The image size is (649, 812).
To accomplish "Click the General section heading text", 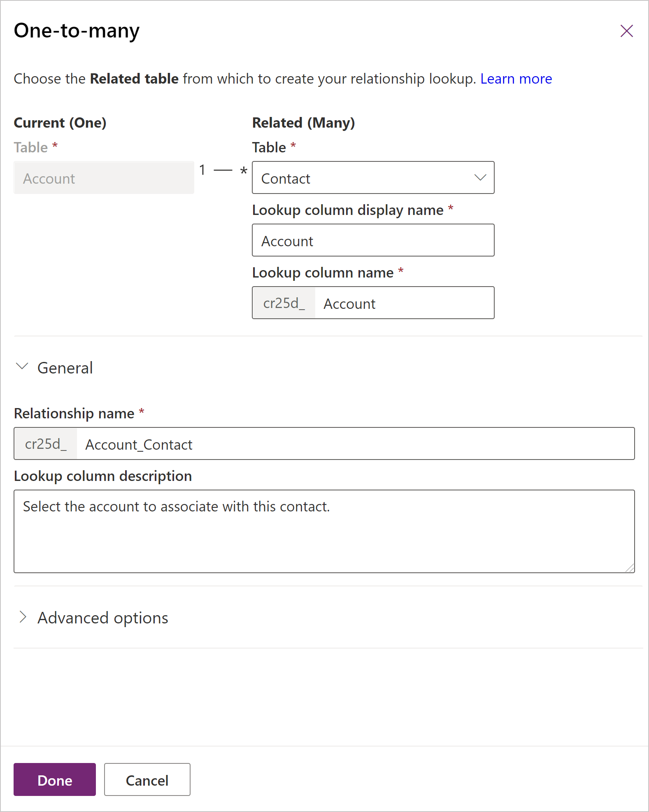I will click(65, 368).
